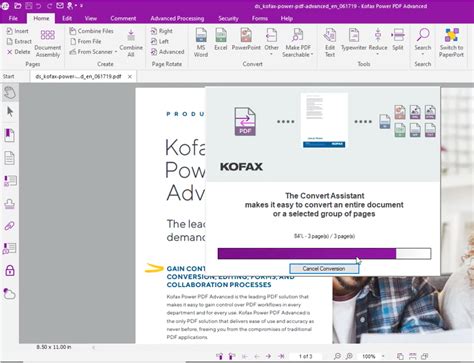Click Combine Files in Create group
Image resolution: width=474 pixels, height=363 pixels.
coord(91,31)
